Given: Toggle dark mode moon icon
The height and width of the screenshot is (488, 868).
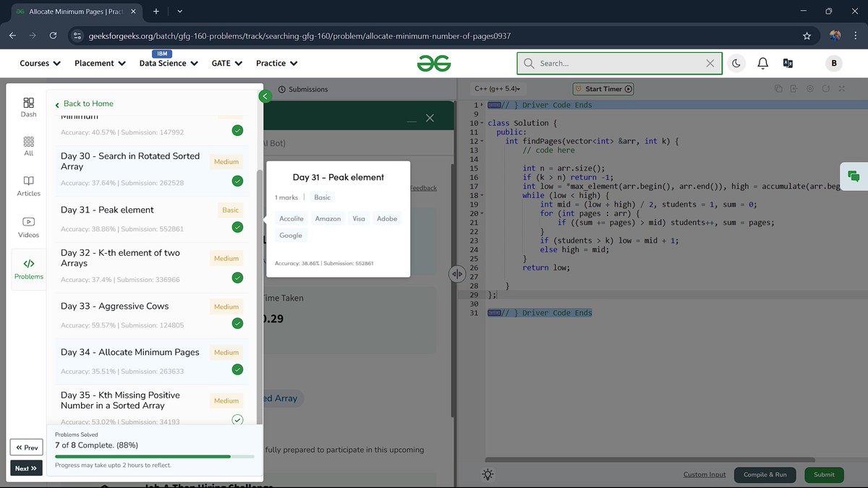Looking at the screenshot, I should point(736,64).
